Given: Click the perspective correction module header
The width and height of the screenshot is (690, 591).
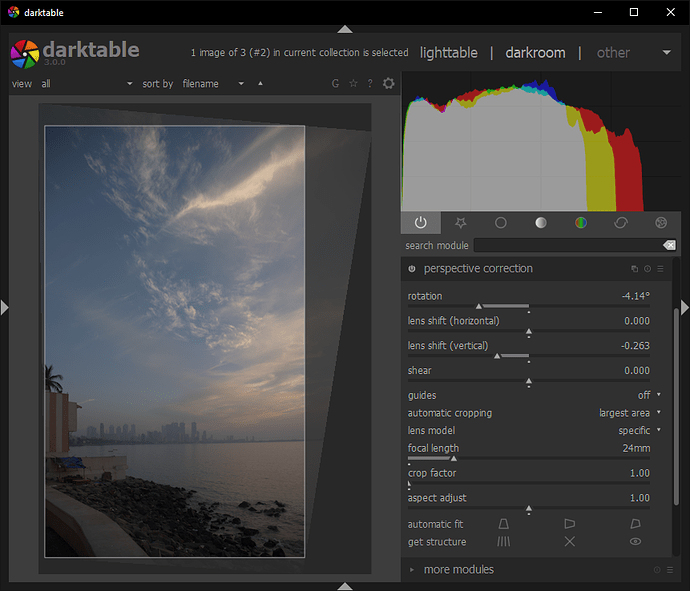Looking at the screenshot, I should tap(478, 269).
